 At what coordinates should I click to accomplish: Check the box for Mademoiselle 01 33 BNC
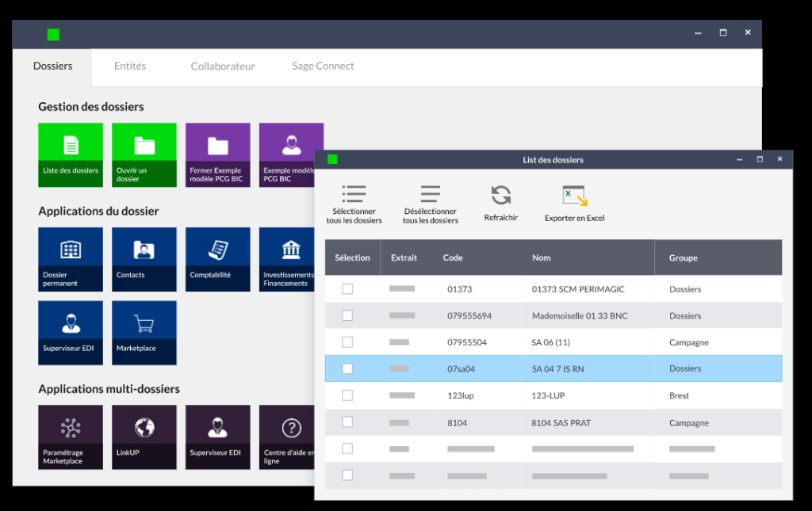pyautogui.click(x=347, y=315)
